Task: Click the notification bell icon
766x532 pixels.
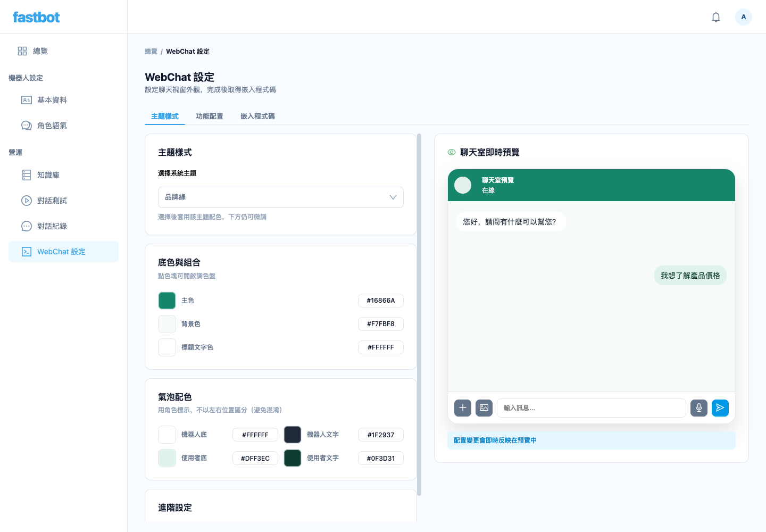Action: pos(716,17)
